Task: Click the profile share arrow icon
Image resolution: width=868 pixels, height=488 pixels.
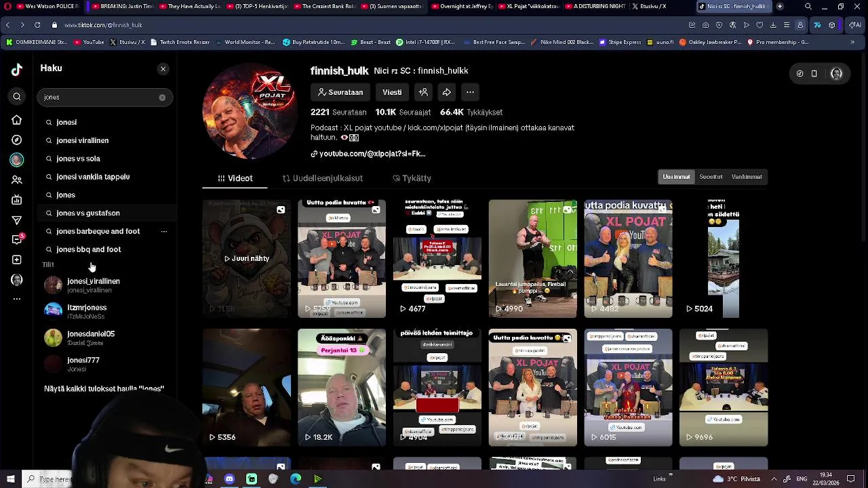Action: pos(447,92)
